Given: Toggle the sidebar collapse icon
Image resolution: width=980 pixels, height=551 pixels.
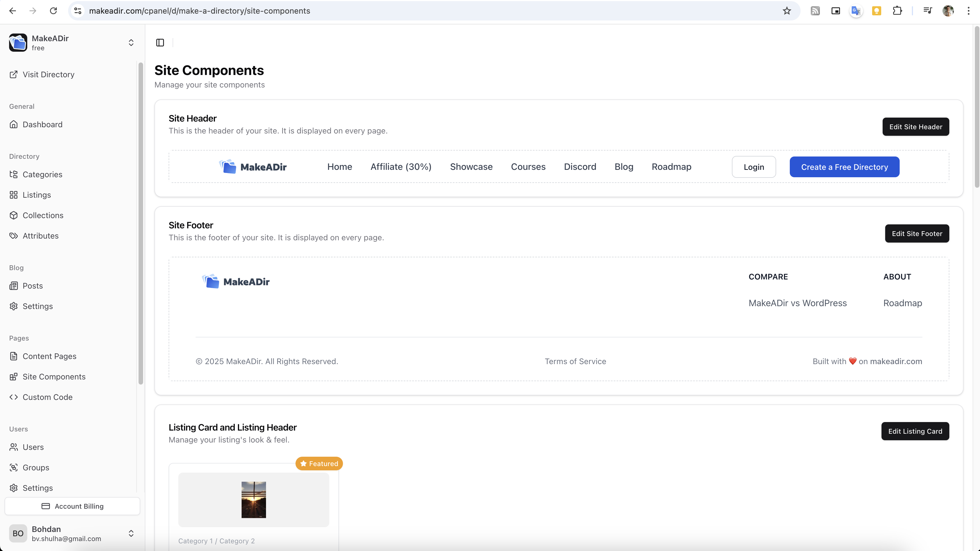Looking at the screenshot, I should 160,43.
